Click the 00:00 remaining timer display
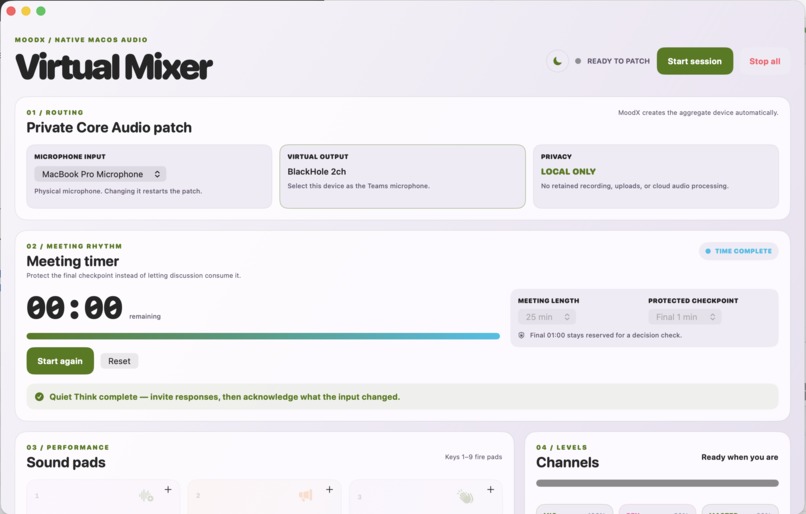The height and width of the screenshot is (514, 806). click(75, 308)
